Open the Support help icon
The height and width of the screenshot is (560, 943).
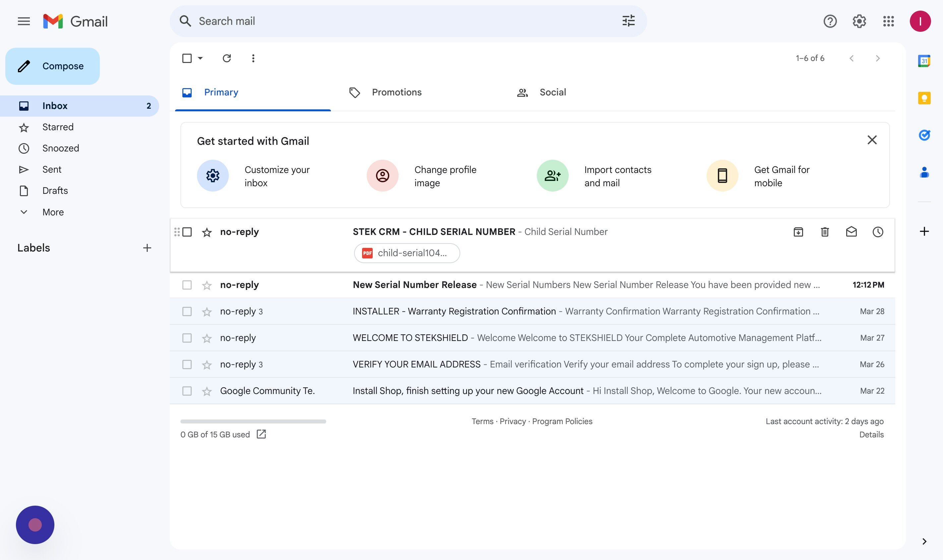tap(830, 21)
